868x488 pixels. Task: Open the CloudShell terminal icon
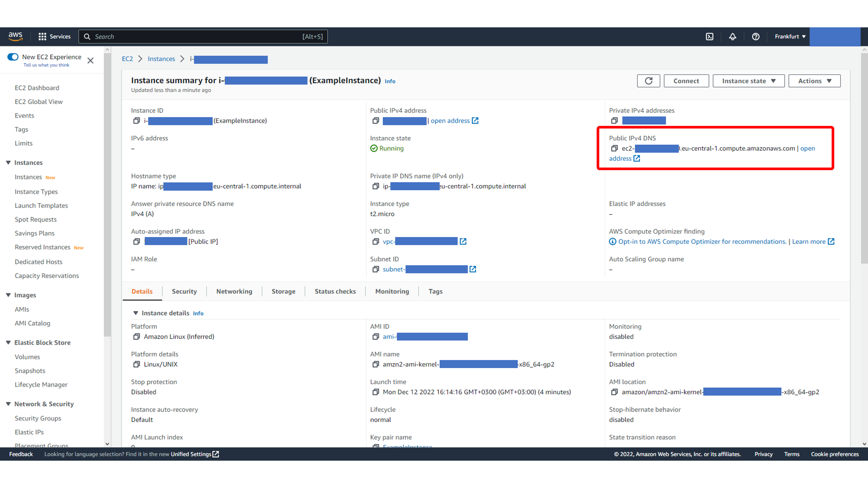pyautogui.click(x=710, y=36)
